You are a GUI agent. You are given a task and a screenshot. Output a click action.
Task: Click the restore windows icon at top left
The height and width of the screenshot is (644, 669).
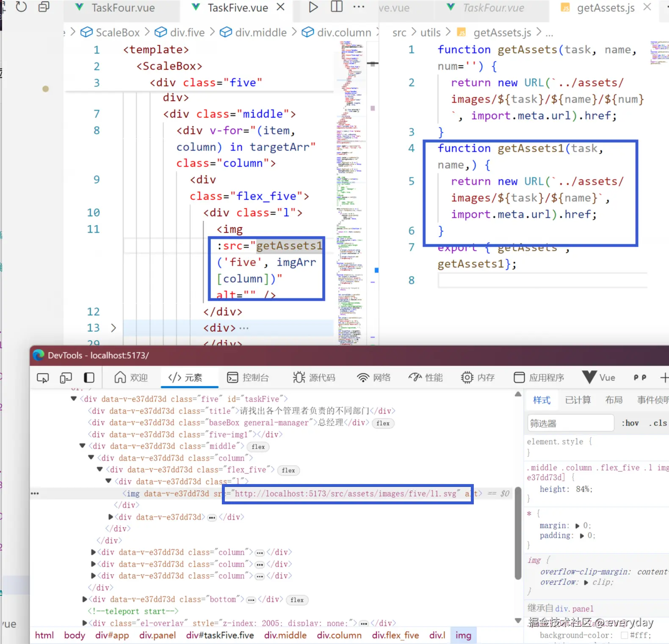[44, 7]
